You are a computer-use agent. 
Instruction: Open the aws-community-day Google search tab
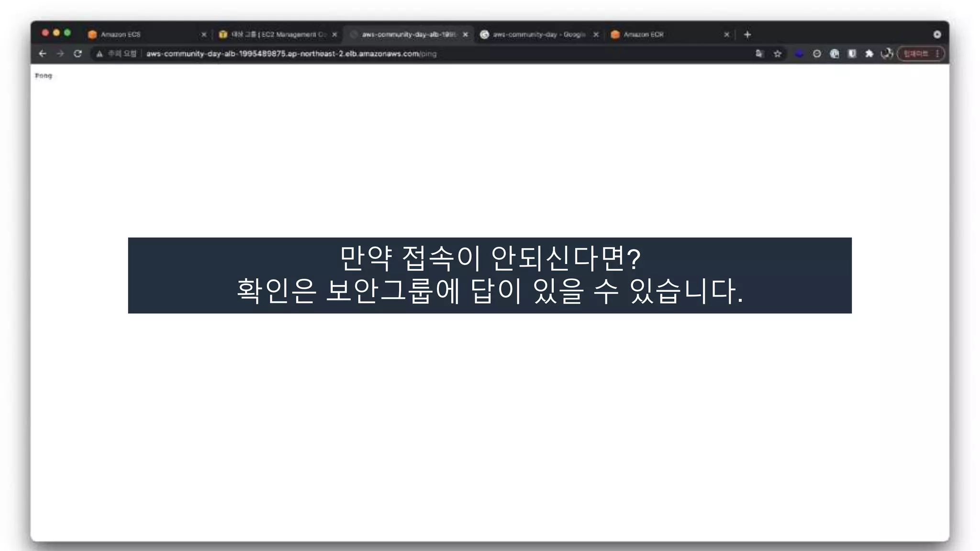(x=539, y=34)
